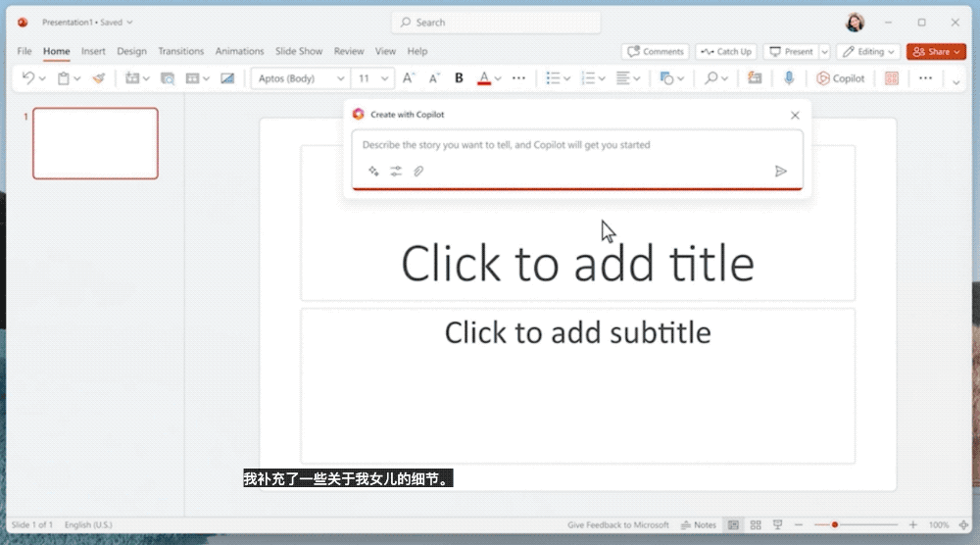
Task: Increase font size with the larger A icon
Action: pyautogui.click(x=409, y=78)
